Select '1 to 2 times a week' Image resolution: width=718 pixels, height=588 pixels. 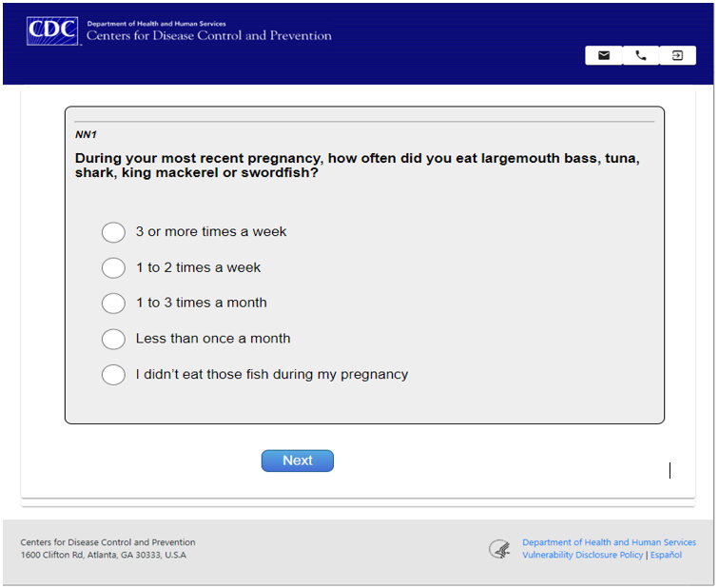point(113,267)
